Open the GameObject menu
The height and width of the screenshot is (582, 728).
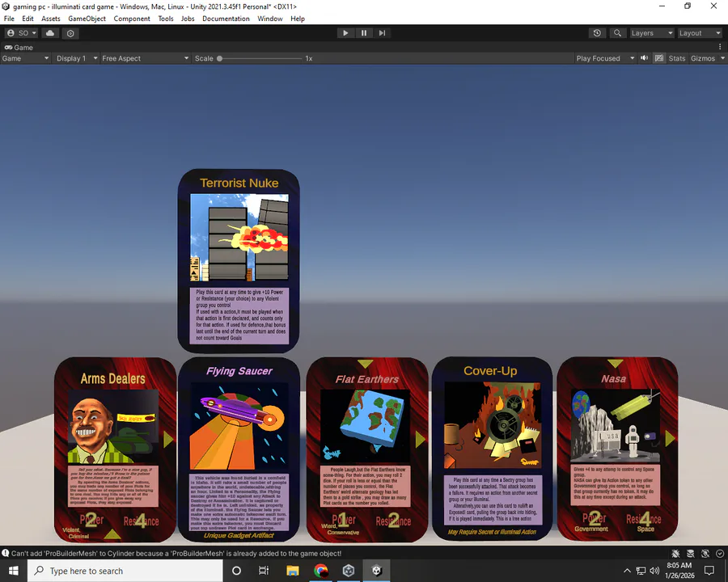point(87,19)
